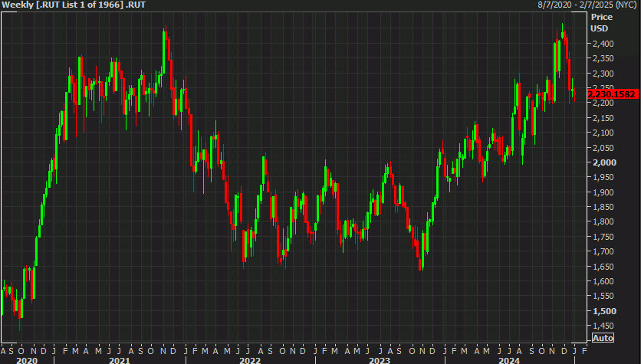Select the USD currency label

pyautogui.click(x=599, y=28)
